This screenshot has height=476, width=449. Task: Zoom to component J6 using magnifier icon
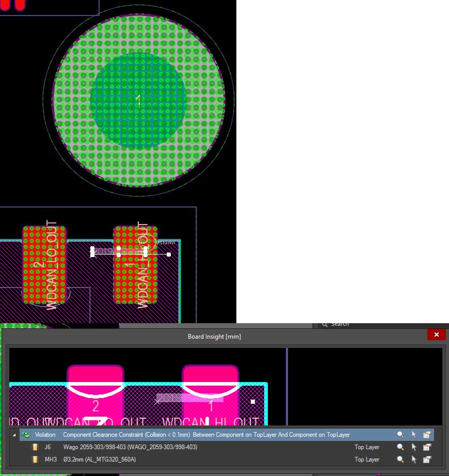(400, 447)
